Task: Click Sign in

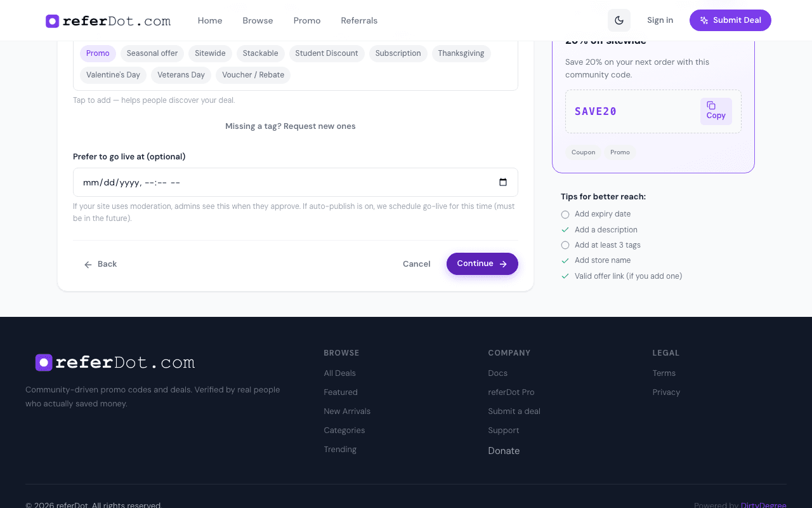Action: click(660, 20)
